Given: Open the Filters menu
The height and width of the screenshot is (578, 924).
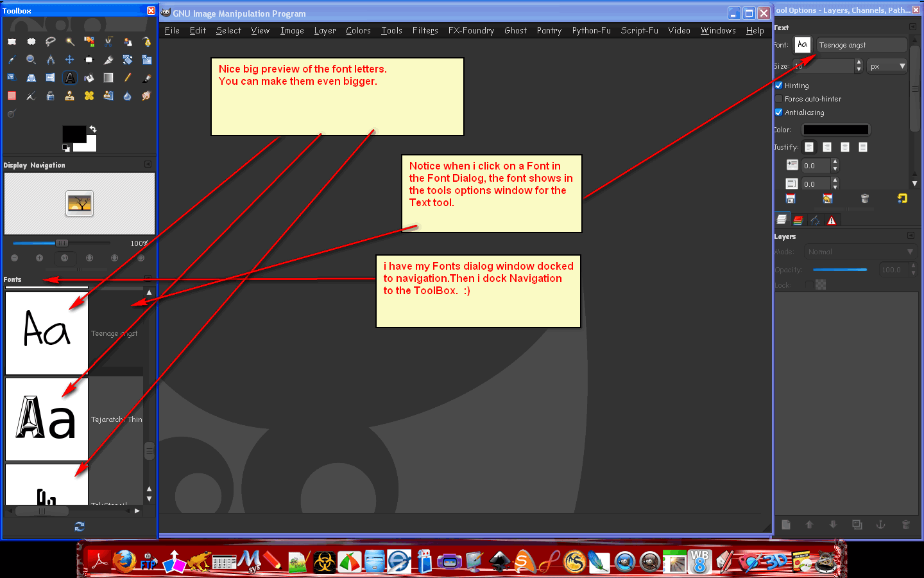Looking at the screenshot, I should point(425,30).
